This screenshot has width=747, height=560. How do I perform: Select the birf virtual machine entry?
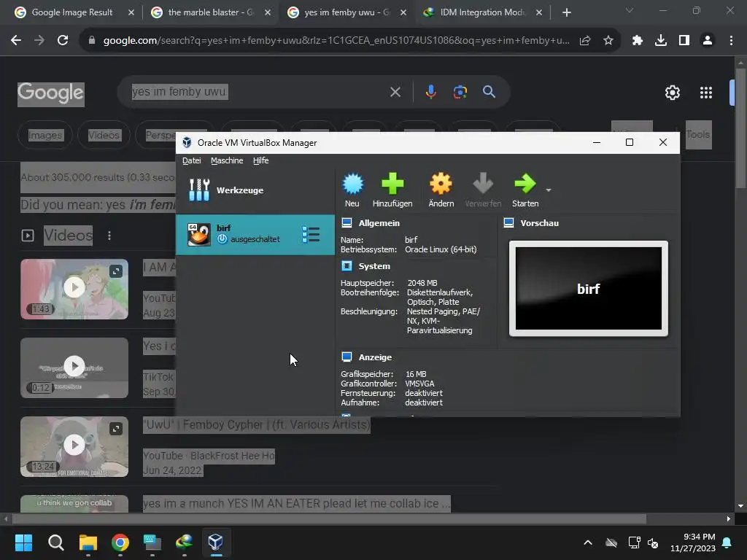[x=255, y=234]
